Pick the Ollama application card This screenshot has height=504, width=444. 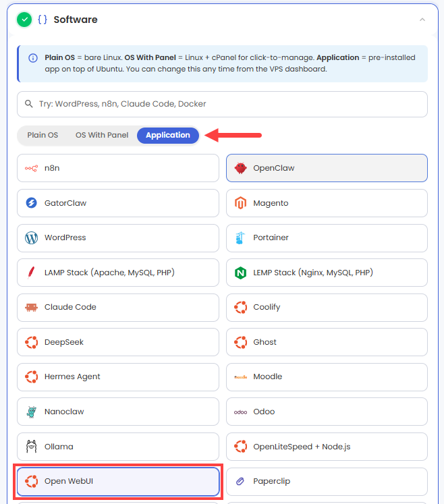[118, 447]
